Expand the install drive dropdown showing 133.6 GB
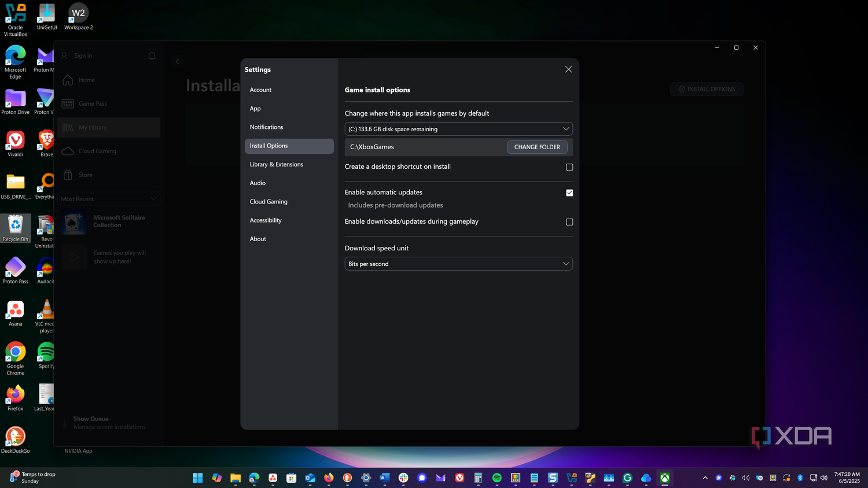This screenshot has height=488, width=868. 458,129
